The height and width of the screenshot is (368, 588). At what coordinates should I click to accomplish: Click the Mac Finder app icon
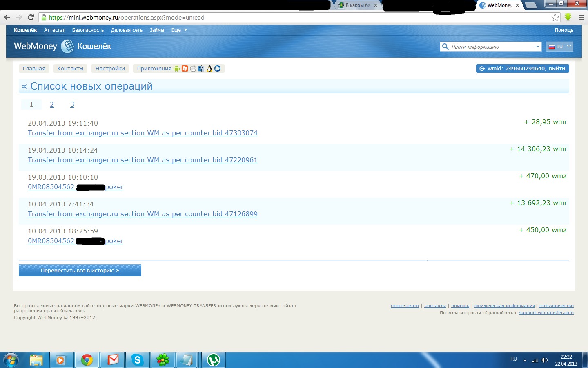[x=201, y=69]
